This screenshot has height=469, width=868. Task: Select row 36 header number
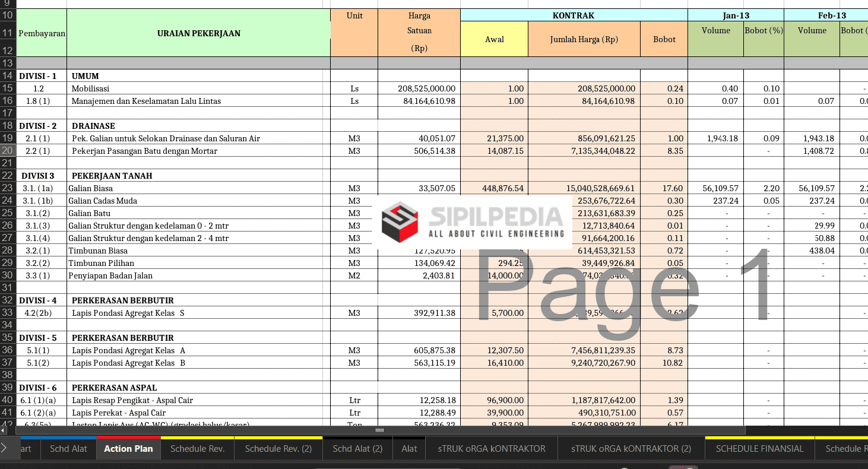click(8, 350)
